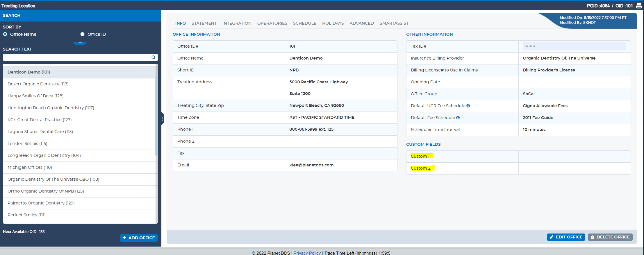Click the Custom 2 field label
The image size is (644, 255).
(420, 168)
